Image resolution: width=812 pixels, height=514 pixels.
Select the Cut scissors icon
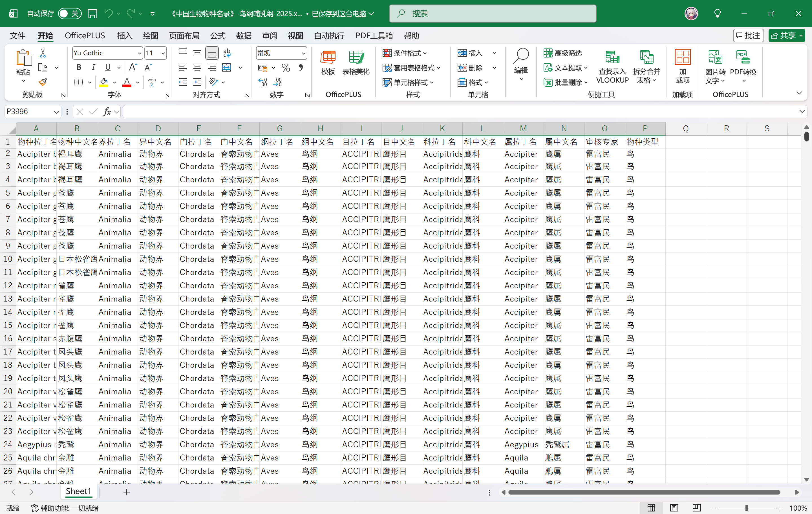(43, 53)
